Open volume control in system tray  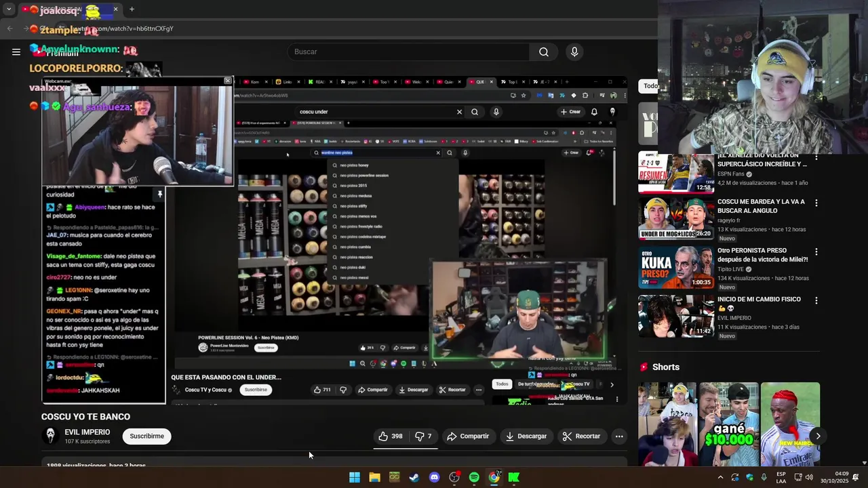point(809,477)
